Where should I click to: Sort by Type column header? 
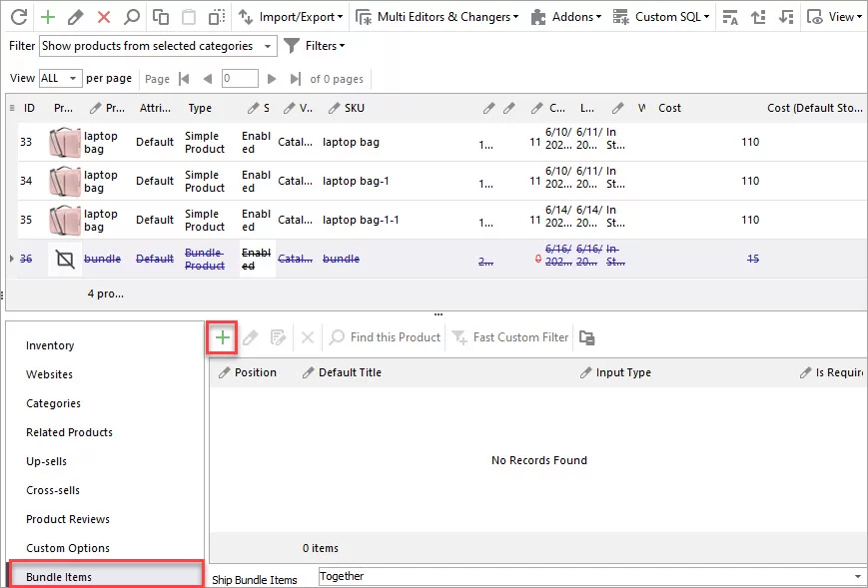(x=200, y=108)
